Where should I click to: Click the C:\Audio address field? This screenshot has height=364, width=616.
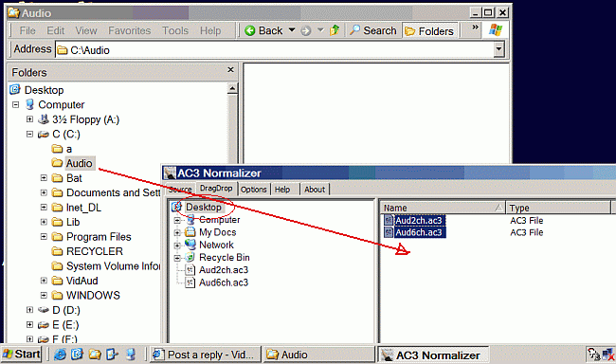275,50
